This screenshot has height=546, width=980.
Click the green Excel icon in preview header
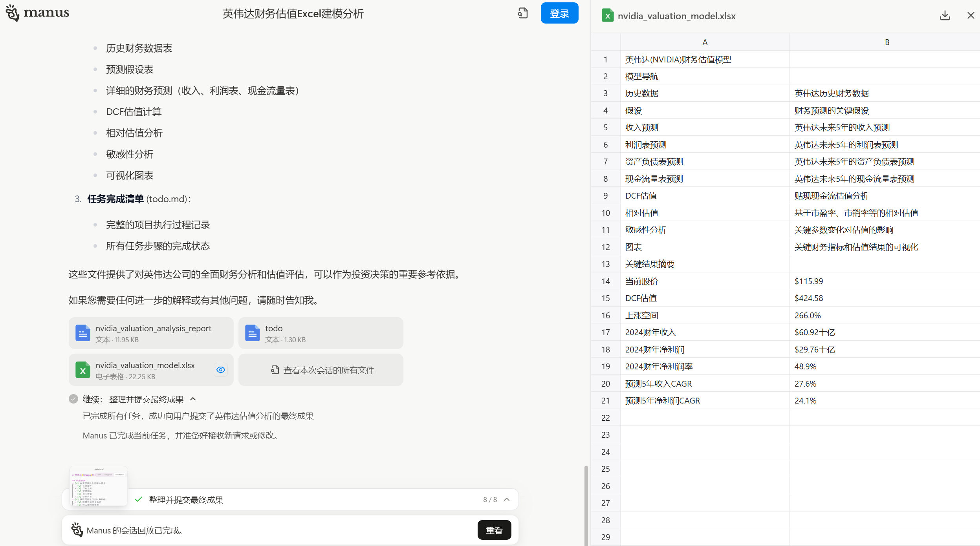pyautogui.click(x=607, y=16)
